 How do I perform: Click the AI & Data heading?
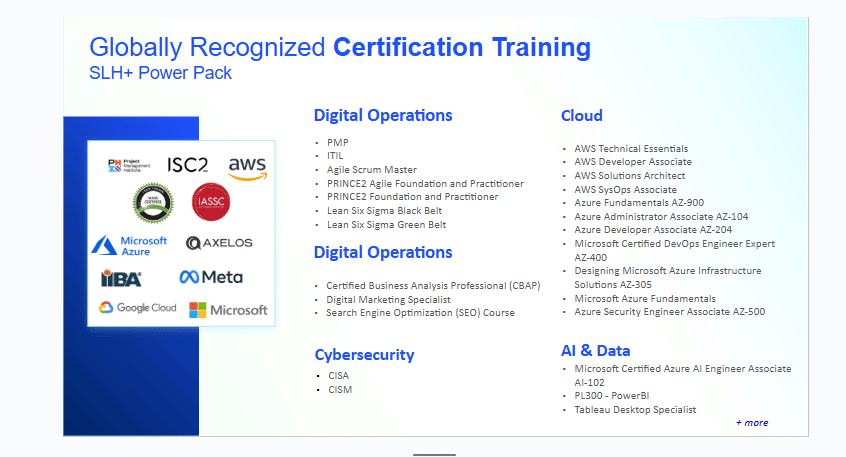coord(595,350)
